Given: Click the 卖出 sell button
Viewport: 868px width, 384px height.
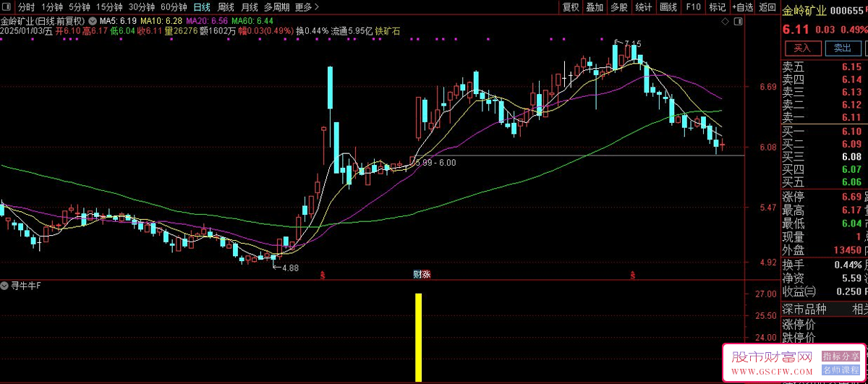Looking at the screenshot, I should [843, 48].
